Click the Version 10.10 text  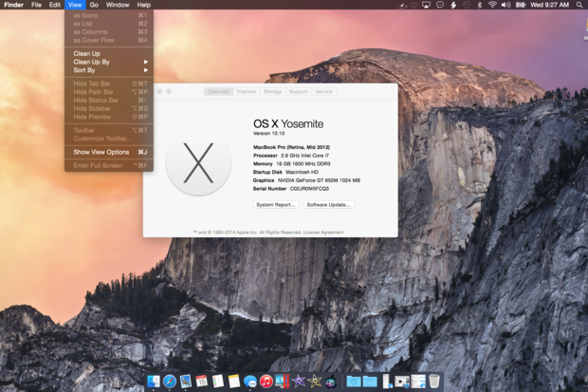[269, 133]
